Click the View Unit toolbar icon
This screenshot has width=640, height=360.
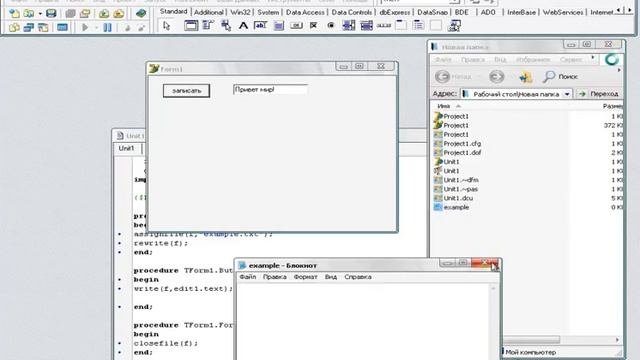point(14,28)
